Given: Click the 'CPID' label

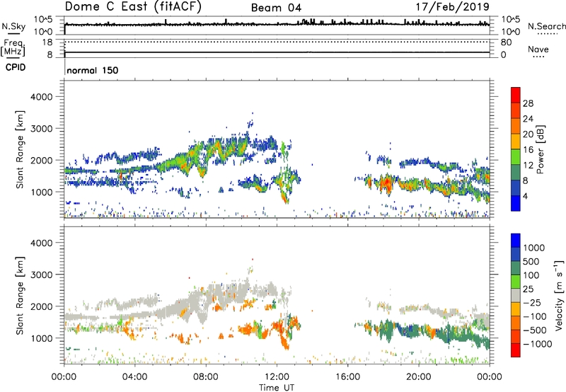Looking at the screenshot, I should [16, 67].
